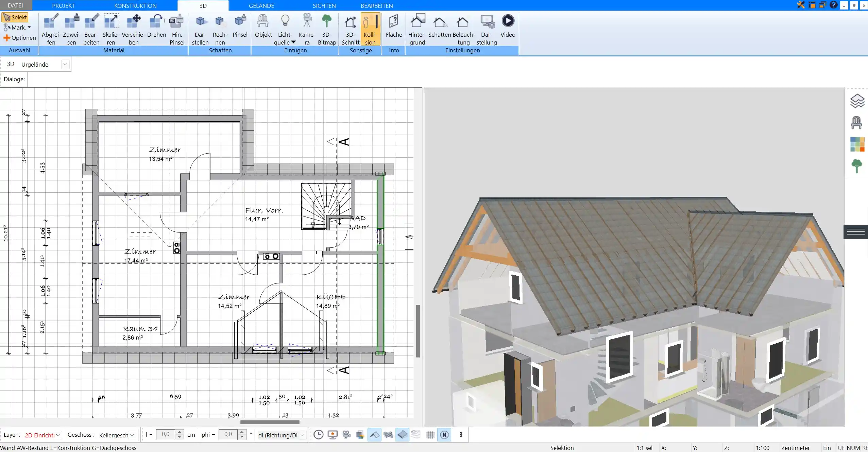Click the sidebar handle with three lines
Screen dimensions: 868x452
[x=856, y=232]
